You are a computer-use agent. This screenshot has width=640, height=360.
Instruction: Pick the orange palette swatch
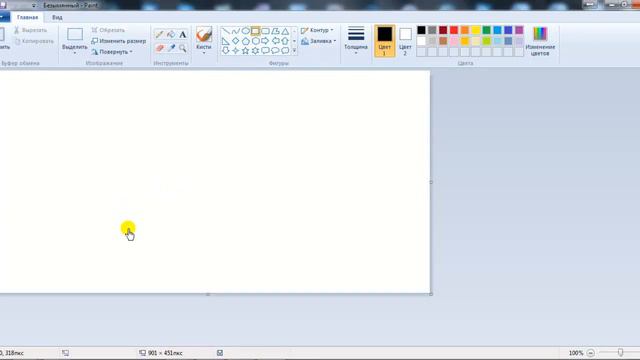(x=465, y=30)
